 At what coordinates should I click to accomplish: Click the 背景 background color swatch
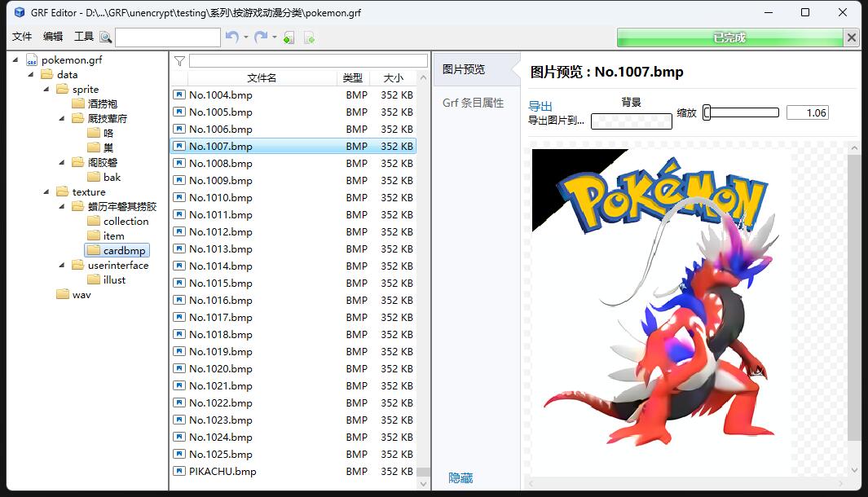[x=631, y=121]
